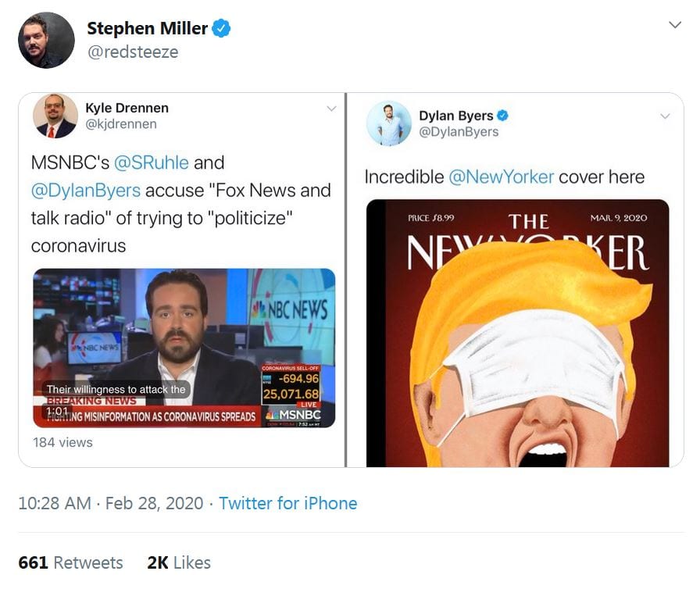This screenshot has height=589, width=700.
Task: Click Dylan Byers' verified checkmark badge
Action: (504, 116)
